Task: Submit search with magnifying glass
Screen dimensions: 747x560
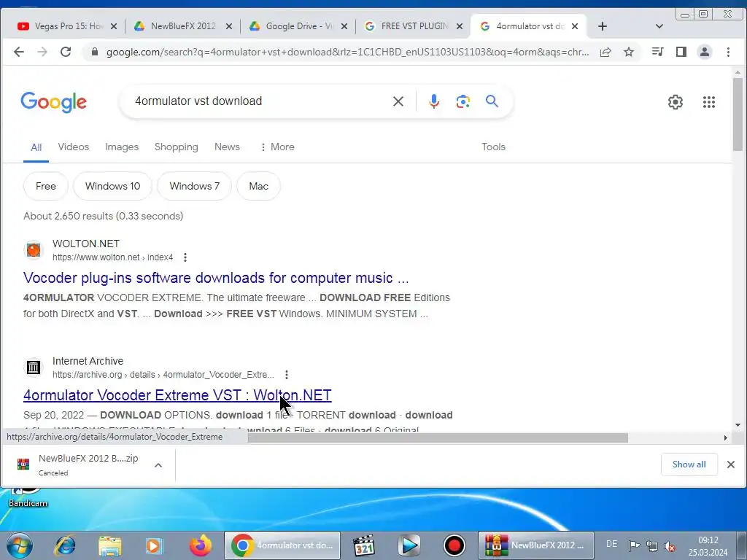Action: point(492,101)
